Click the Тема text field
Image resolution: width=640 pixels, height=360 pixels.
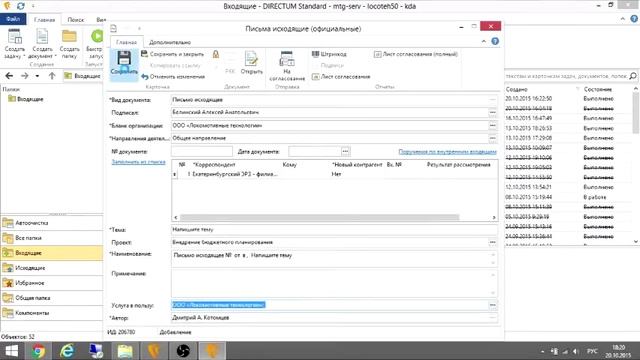pos(334,229)
